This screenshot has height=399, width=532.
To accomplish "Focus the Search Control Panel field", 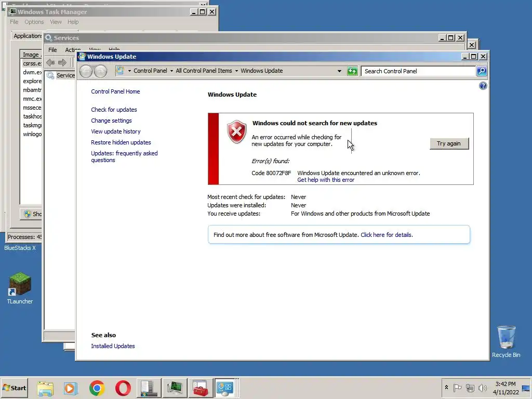I will 418,71.
